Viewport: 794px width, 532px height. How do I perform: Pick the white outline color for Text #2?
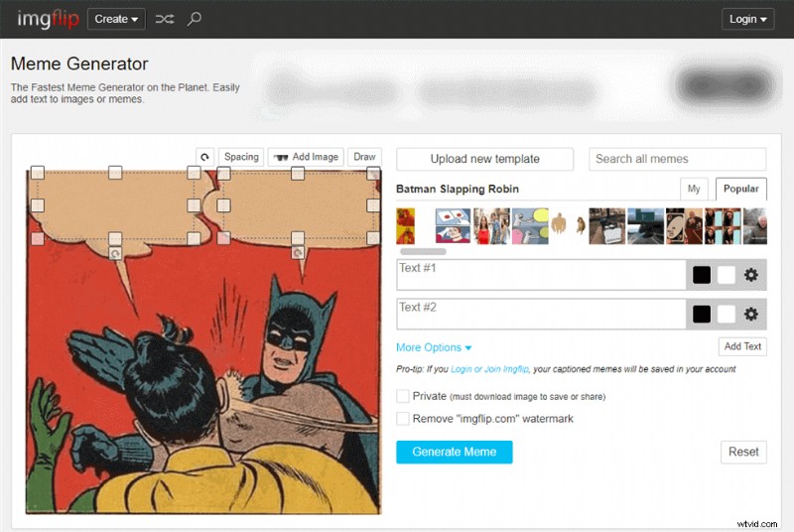(x=727, y=315)
